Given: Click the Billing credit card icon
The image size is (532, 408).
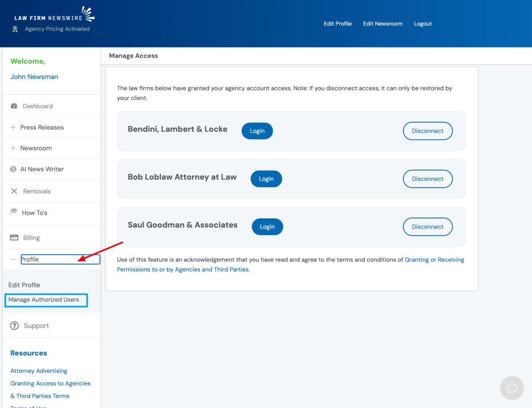Looking at the screenshot, I should click(x=14, y=238).
